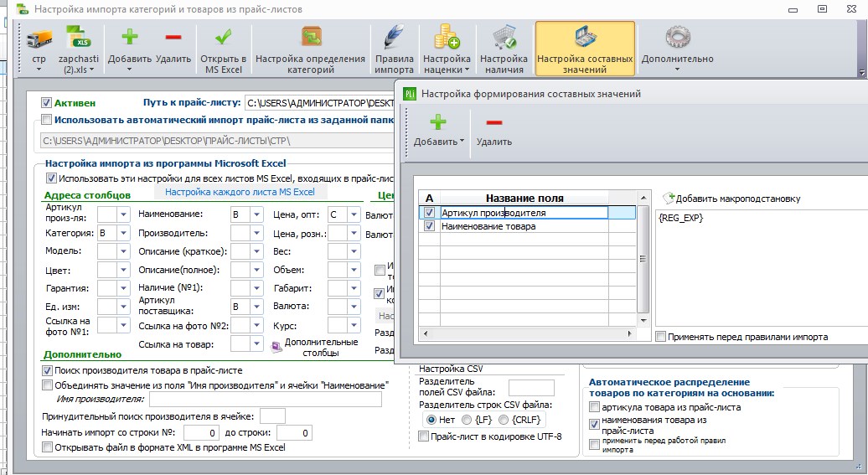The height and width of the screenshot is (475, 868).
Task: Check 'Применять перед правилами импорта'
Action: click(660, 337)
